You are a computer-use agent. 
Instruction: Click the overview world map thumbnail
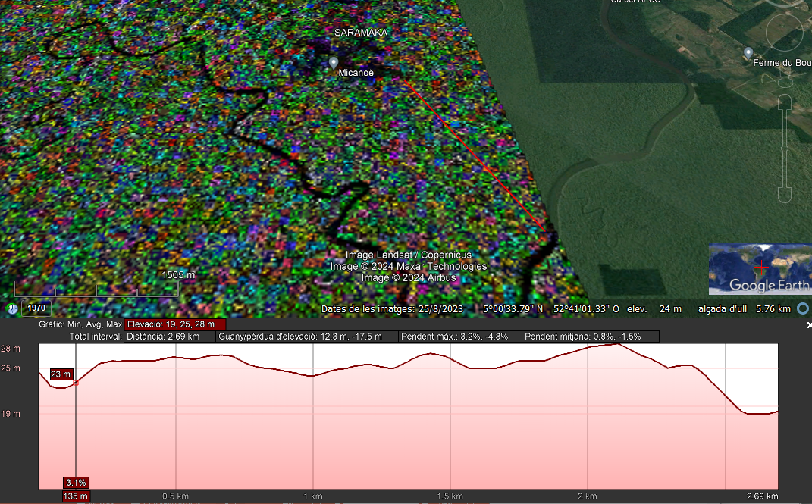click(x=760, y=268)
